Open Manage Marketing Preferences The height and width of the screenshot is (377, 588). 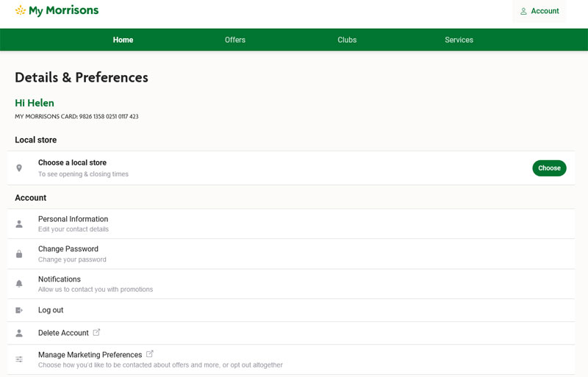tap(291, 359)
